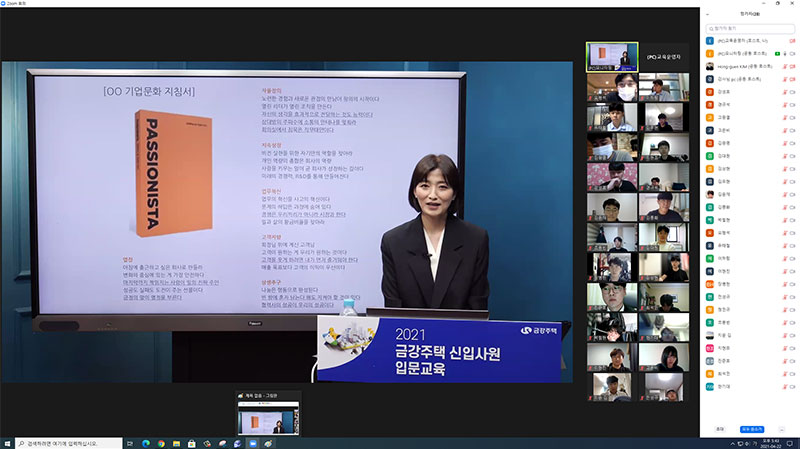
Task: Click Hong-guen KIM's profile photo avatar
Action: 710,66
